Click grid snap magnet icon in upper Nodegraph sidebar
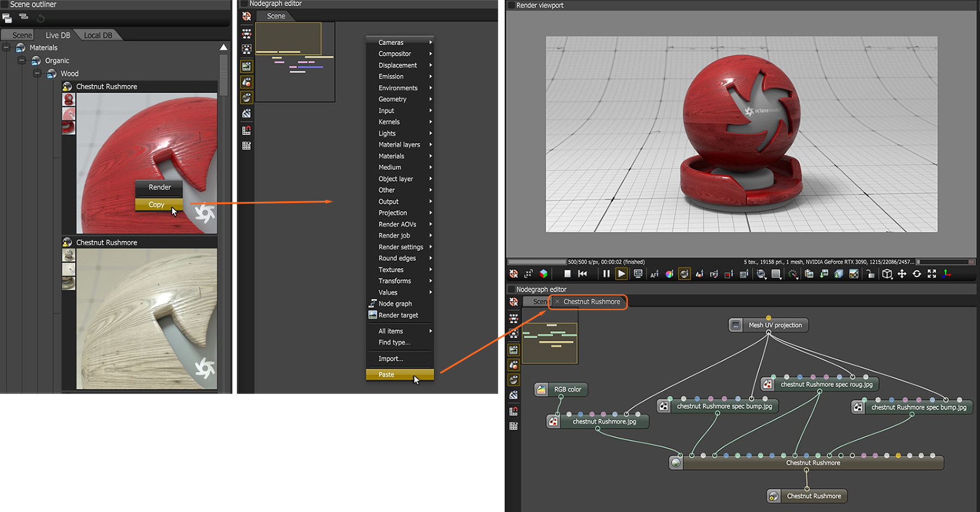The height and width of the screenshot is (512, 980). coord(247,130)
